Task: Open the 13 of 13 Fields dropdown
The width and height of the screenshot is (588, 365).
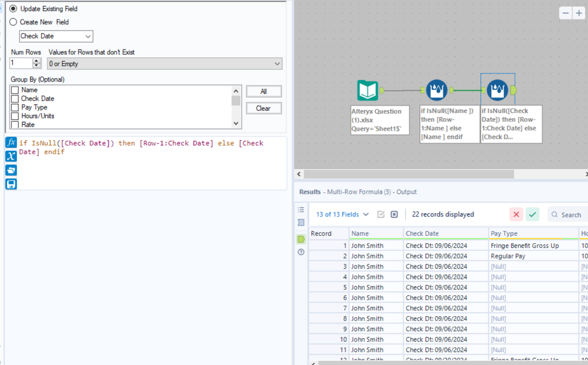Action: (x=343, y=215)
